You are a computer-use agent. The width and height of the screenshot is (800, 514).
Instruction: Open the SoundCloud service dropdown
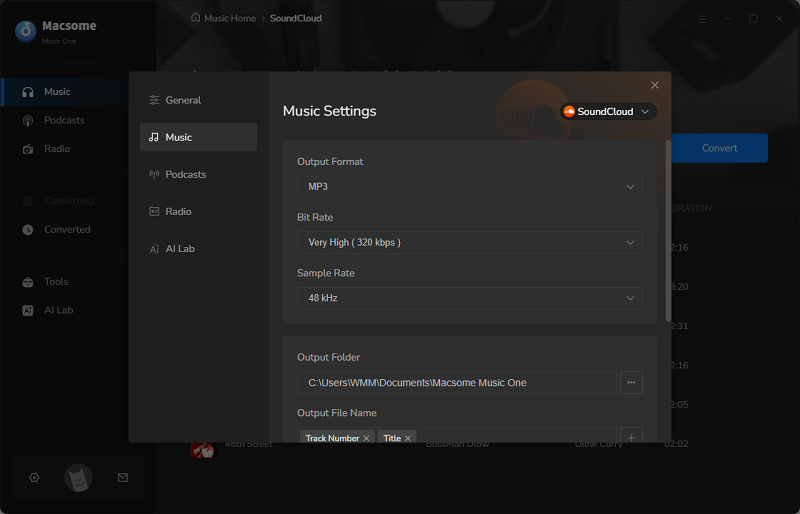(608, 111)
